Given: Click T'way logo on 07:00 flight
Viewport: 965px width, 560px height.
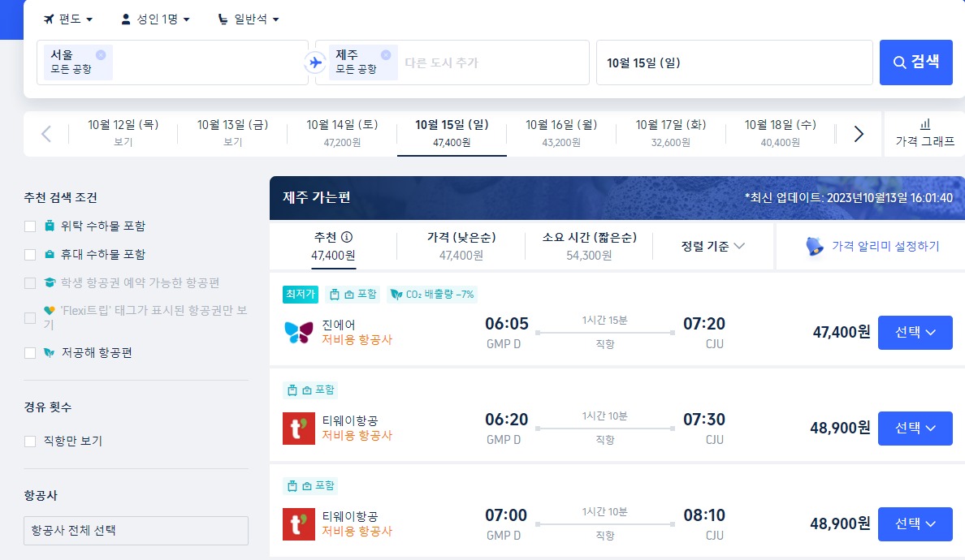Looking at the screenshot, I should 298,523.
